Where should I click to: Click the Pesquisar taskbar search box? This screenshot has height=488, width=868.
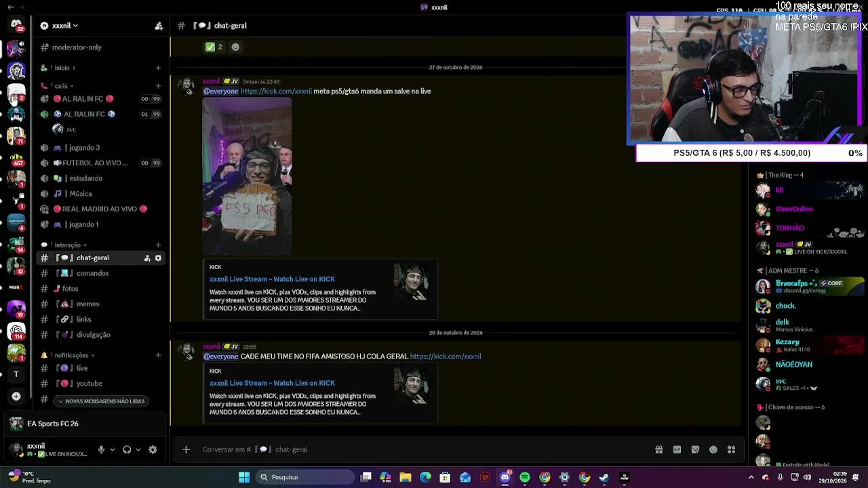[305, 477]
